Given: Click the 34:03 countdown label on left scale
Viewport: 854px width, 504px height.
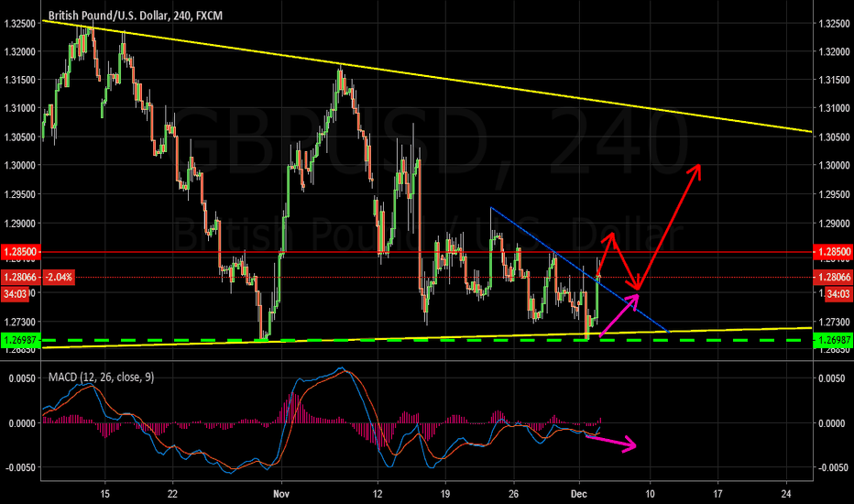Looking at the screenshot, I should click(16, 294).
